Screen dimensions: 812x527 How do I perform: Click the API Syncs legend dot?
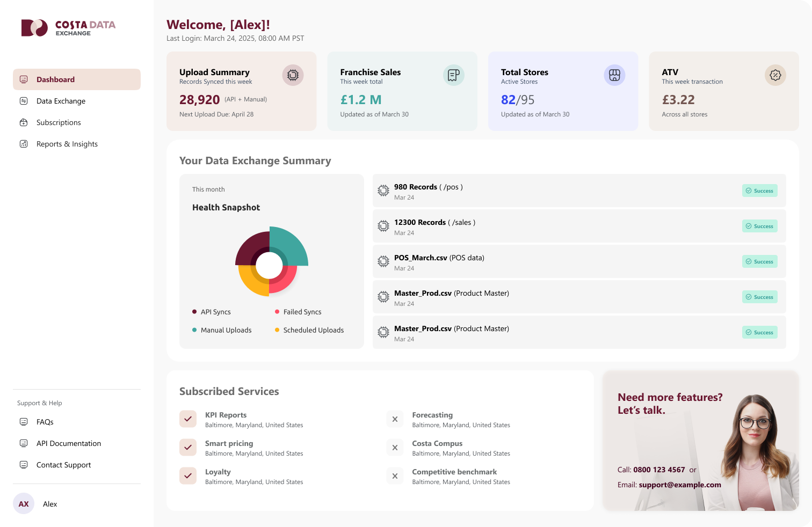(194, 312)
